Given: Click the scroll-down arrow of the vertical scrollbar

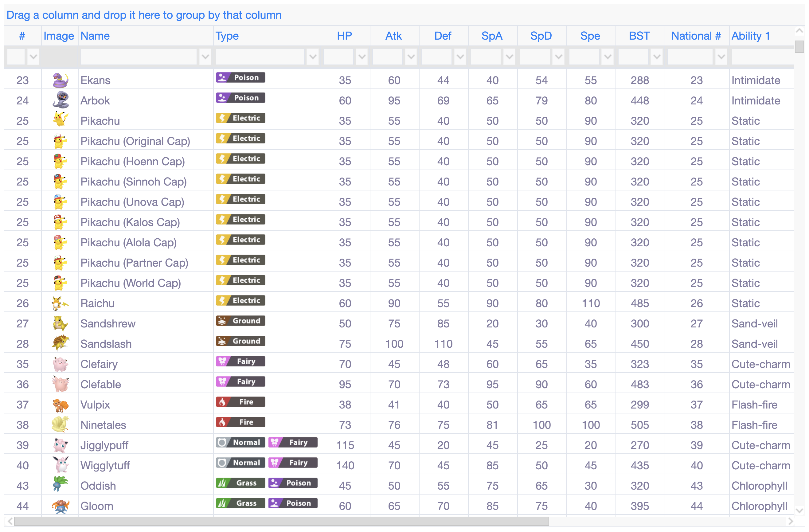Looking at the screenshot, I should [x=799, y=510].
